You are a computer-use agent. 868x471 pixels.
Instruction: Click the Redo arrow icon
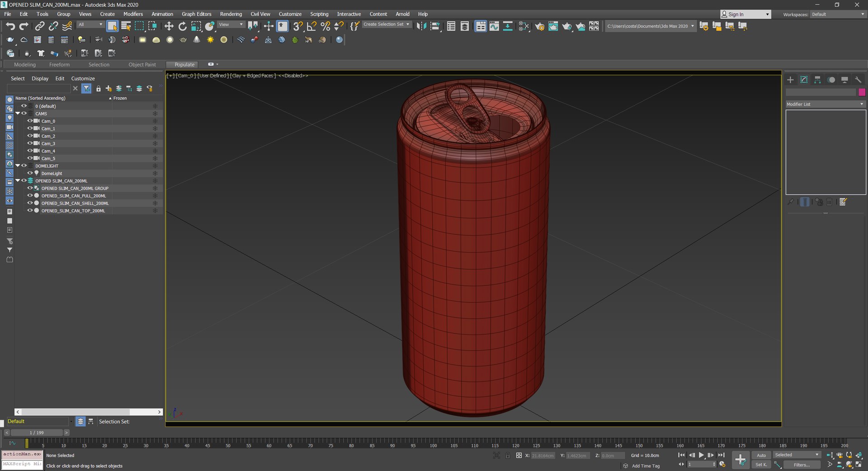click(x=24, y=26)
